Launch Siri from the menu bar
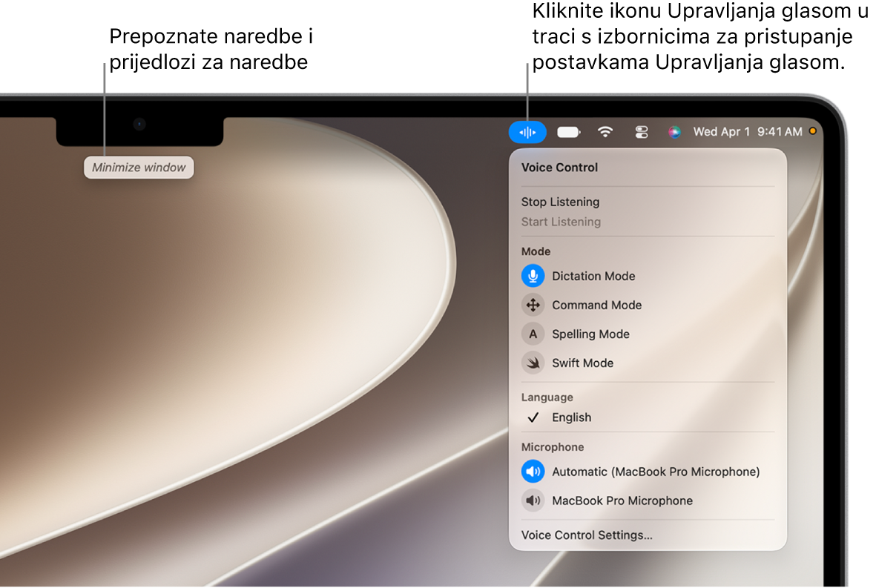This screenshot has width=876, height=588. tap(674, 132)
